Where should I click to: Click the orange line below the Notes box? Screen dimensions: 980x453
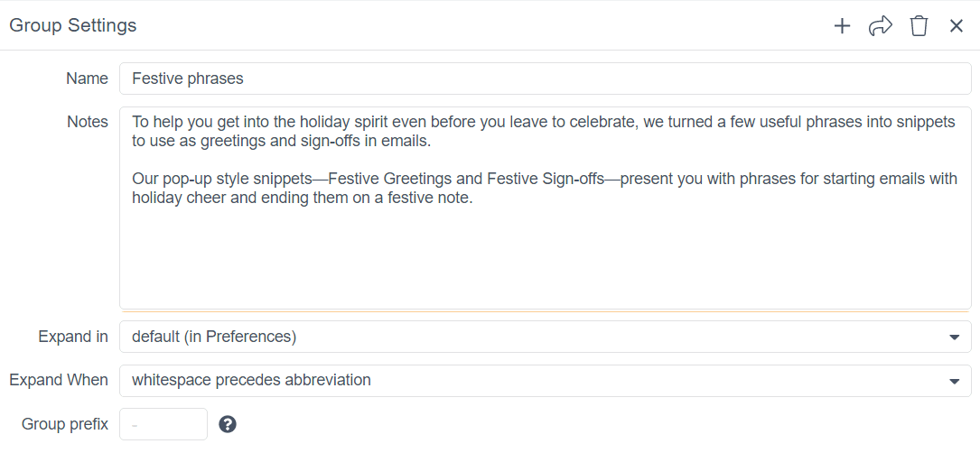point(545,310)
